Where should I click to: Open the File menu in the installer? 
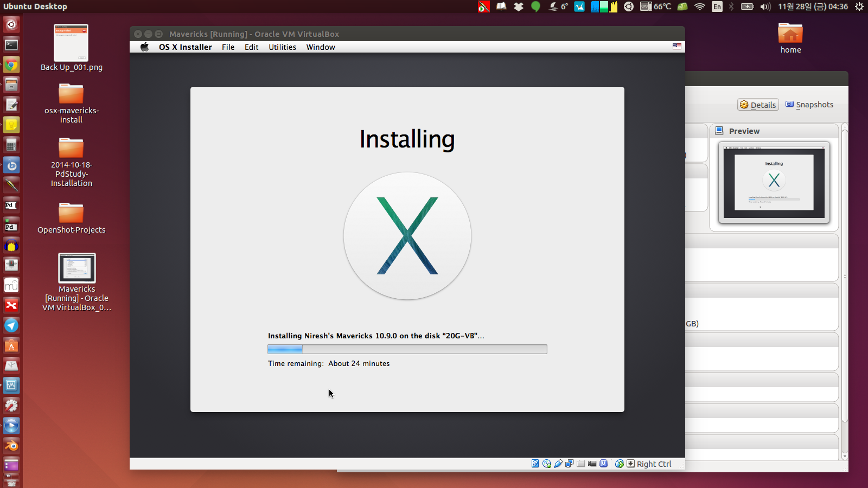pyautogui.click(x=228, y=47)
